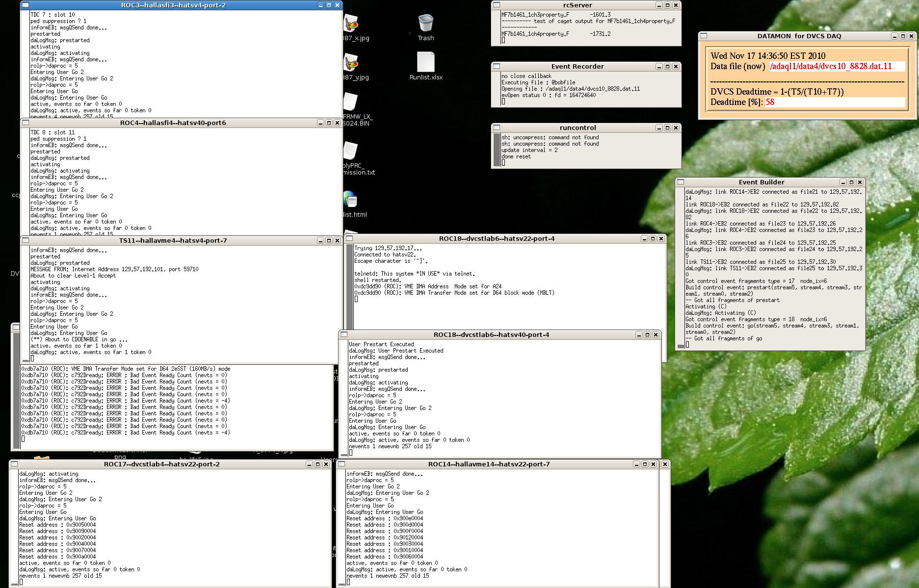Click 'Opening file' line in Event Recorder
The image size is (919, 588).
click(x=571, y=89)
